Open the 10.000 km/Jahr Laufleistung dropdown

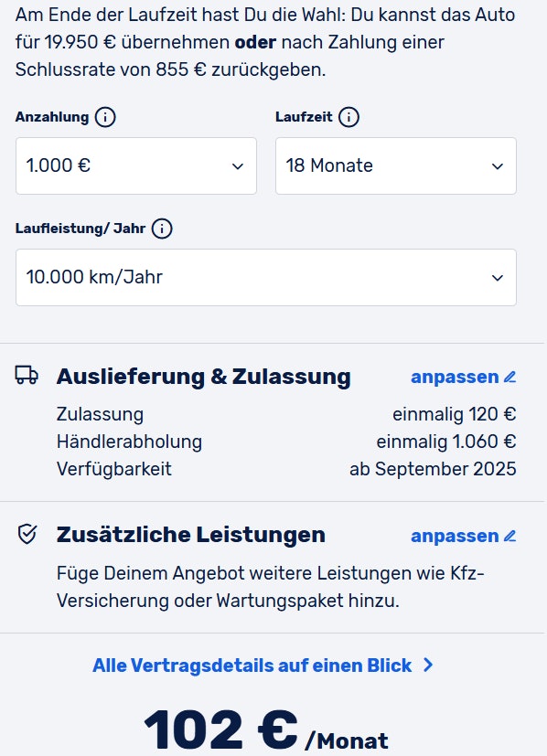pyautogui.click(x=265, y=277)
